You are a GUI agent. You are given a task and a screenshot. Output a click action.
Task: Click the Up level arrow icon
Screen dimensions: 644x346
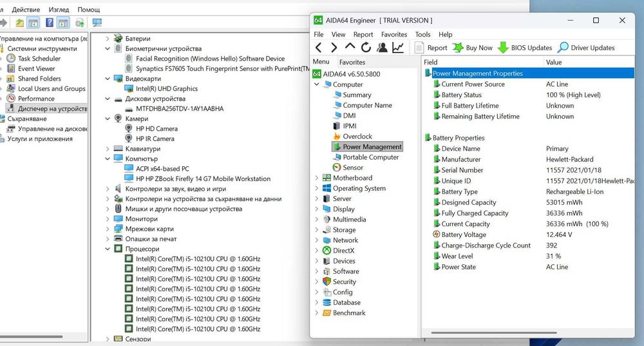coord(350,47)
